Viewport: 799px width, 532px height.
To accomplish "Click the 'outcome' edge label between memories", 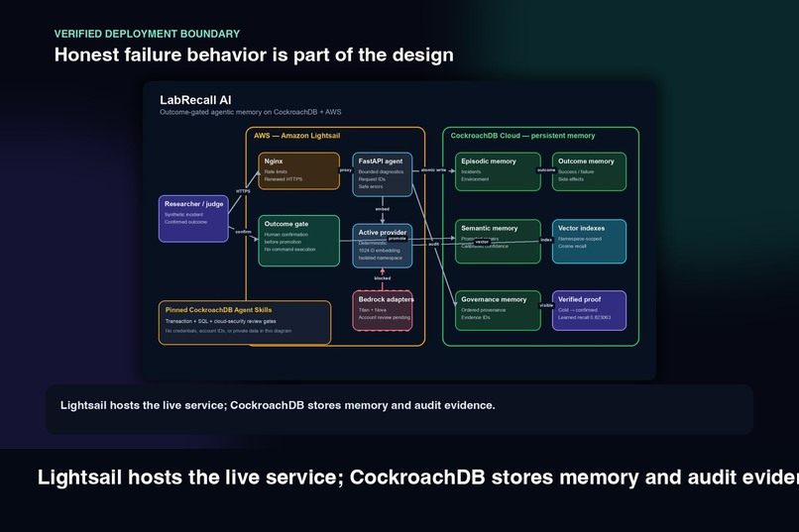I will pyautogui.click(x=546, y=170).
